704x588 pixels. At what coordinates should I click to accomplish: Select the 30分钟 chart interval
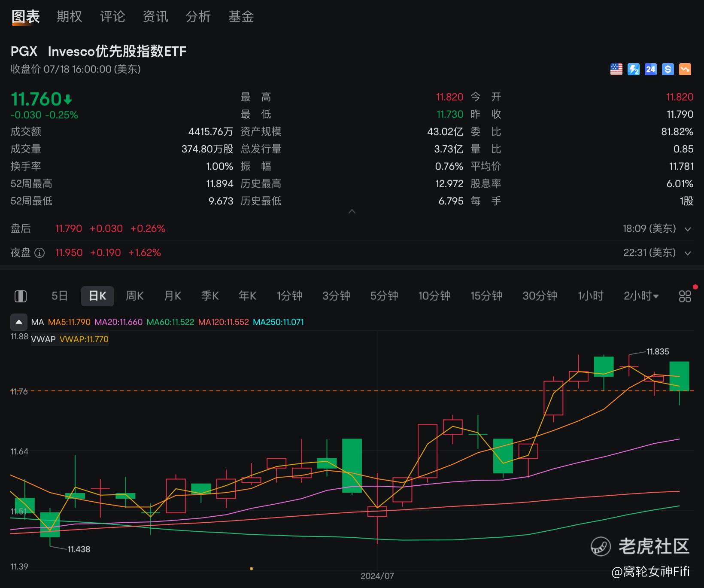pyautogui.click(x=540, y=296)
